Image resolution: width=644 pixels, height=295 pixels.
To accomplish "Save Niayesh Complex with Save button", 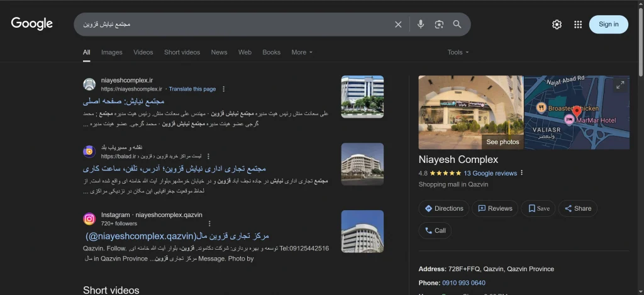I will coord(538,209).
